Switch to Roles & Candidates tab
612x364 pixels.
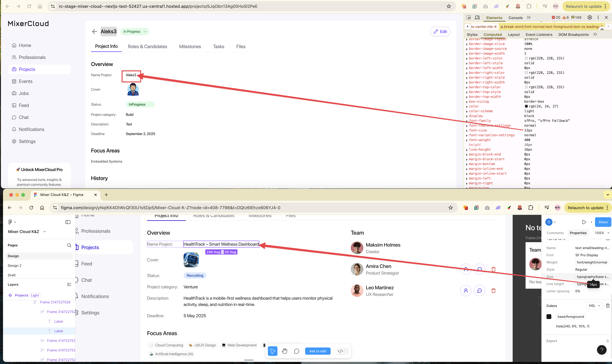147,47
